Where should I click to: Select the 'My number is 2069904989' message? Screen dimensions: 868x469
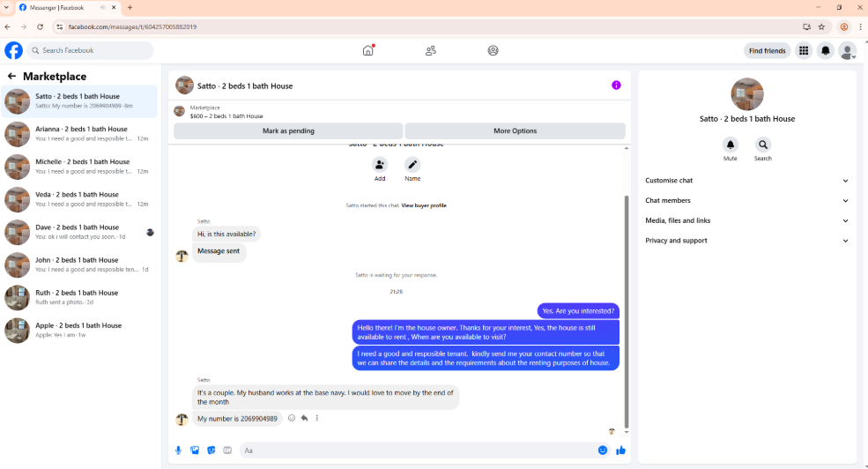pos(237,419)
